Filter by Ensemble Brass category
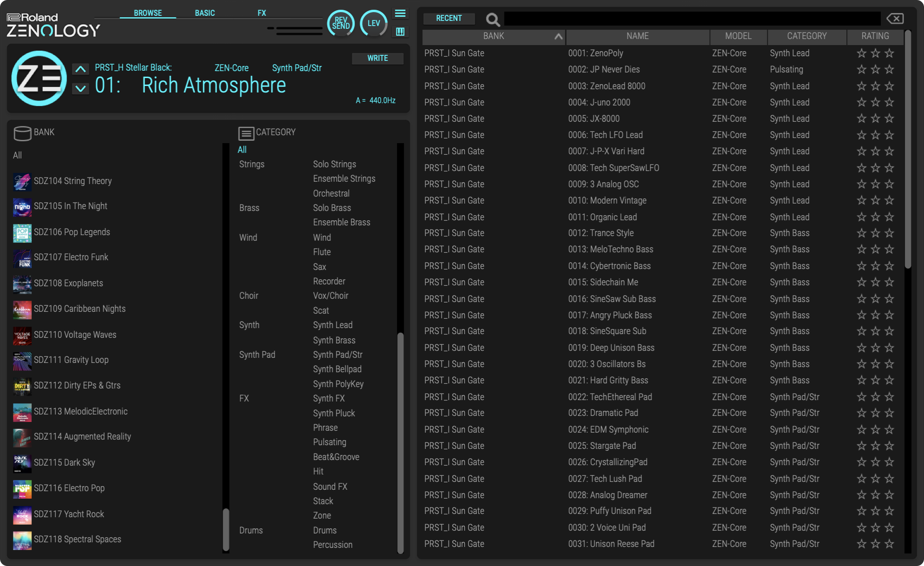Viewport: 924px width, 566px height. click(342, 222)
